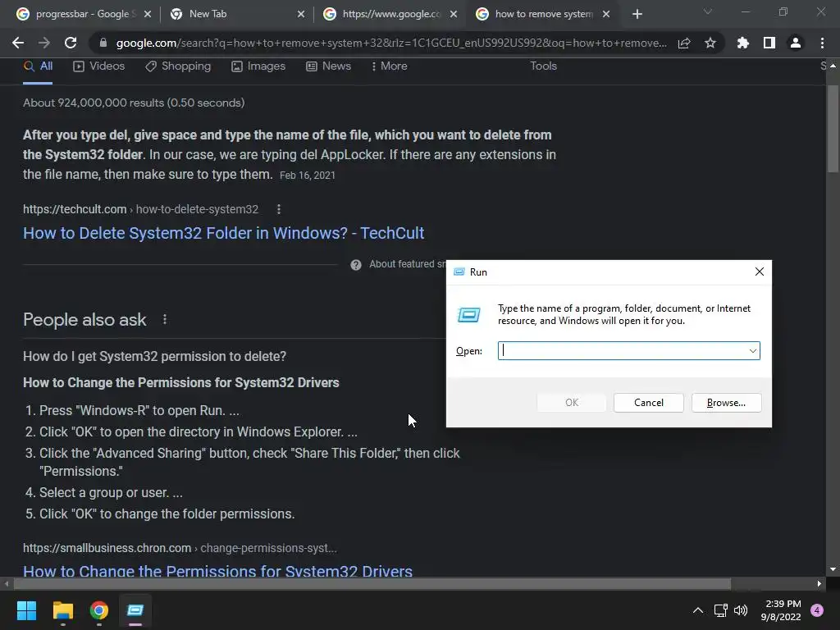Viewport: 840px width, 630px height.
Task: Click the Run dialog program icon
Action: [468, 314]
